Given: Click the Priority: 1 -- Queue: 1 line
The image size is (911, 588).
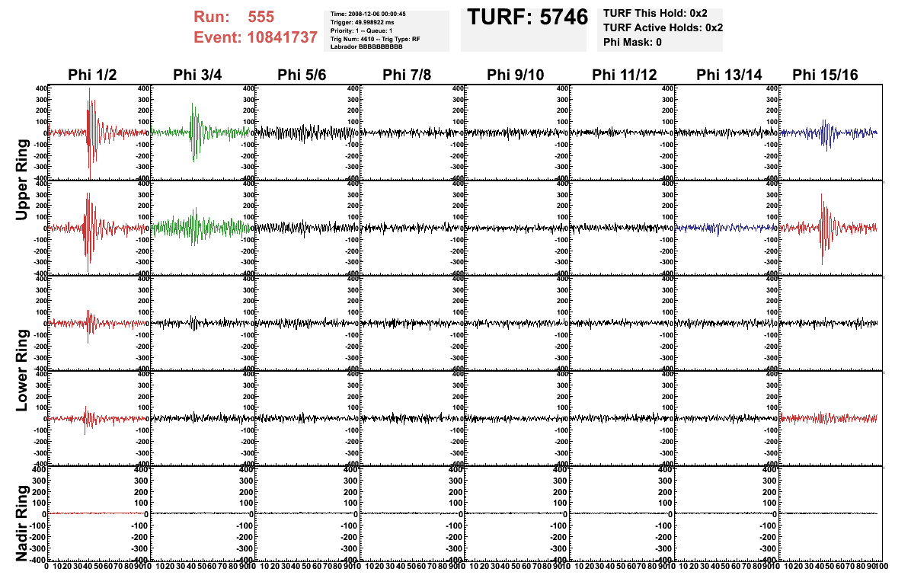Looking at the screenshot, I should (361, 30).
